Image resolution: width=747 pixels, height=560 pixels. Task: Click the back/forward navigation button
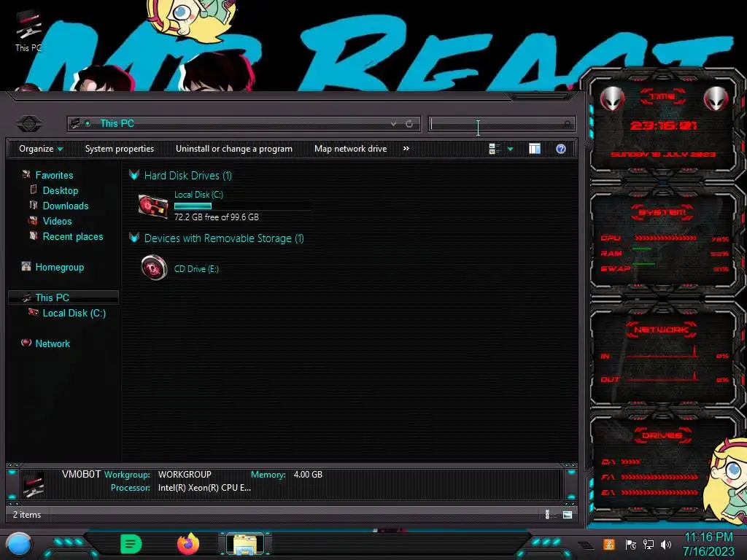tap(29, 124)
